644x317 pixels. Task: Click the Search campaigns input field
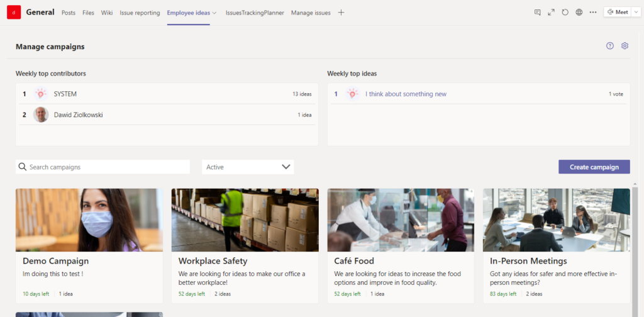pos(107,167)
